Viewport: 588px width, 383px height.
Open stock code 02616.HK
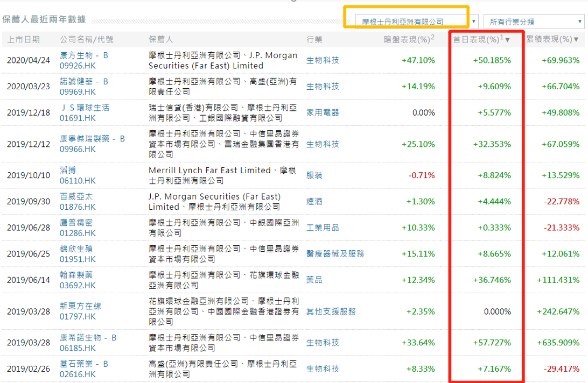coord(78,374)
